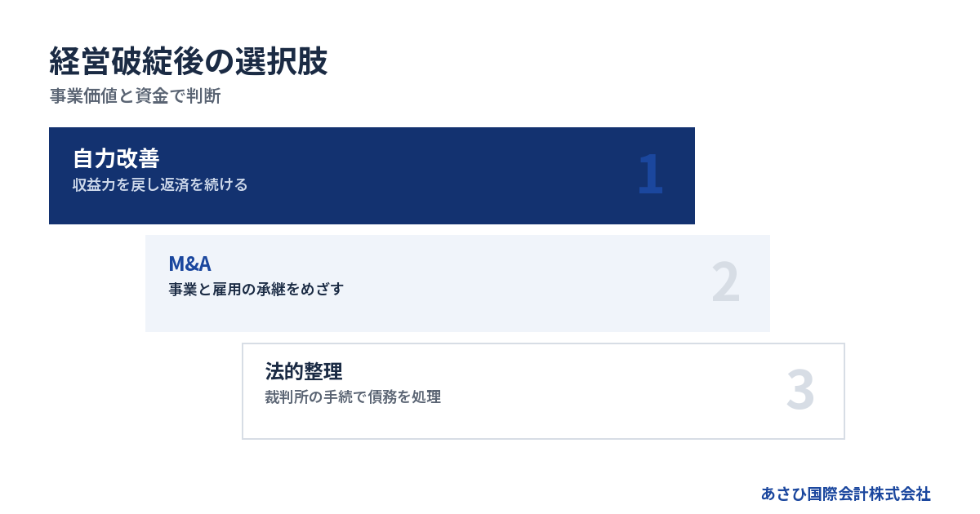Click the 法的整理 heading

304,371
